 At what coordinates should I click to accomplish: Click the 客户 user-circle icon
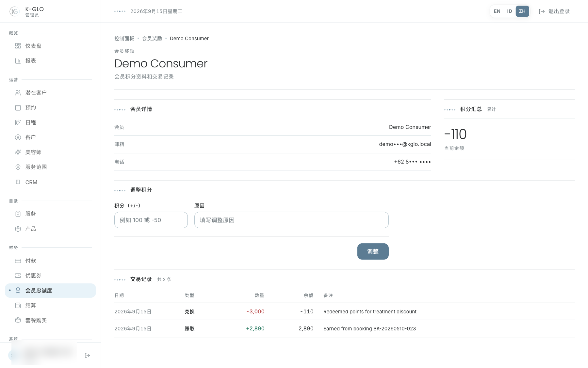18,137
